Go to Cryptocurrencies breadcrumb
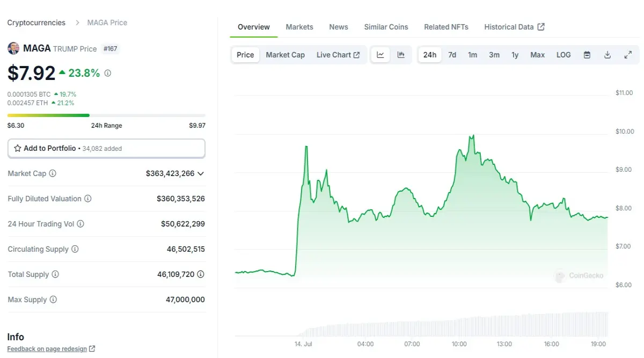 pyautogui.click(x=36, y=23)
